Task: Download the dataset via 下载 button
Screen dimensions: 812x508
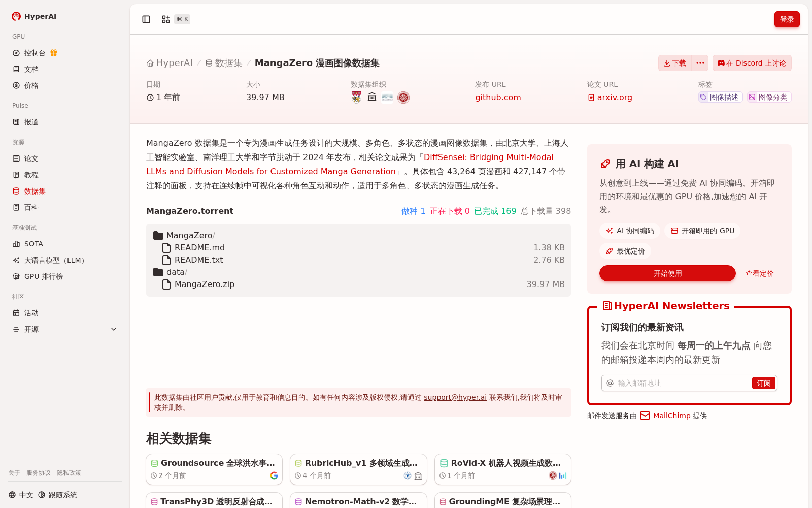Action: tap(675, 63)
